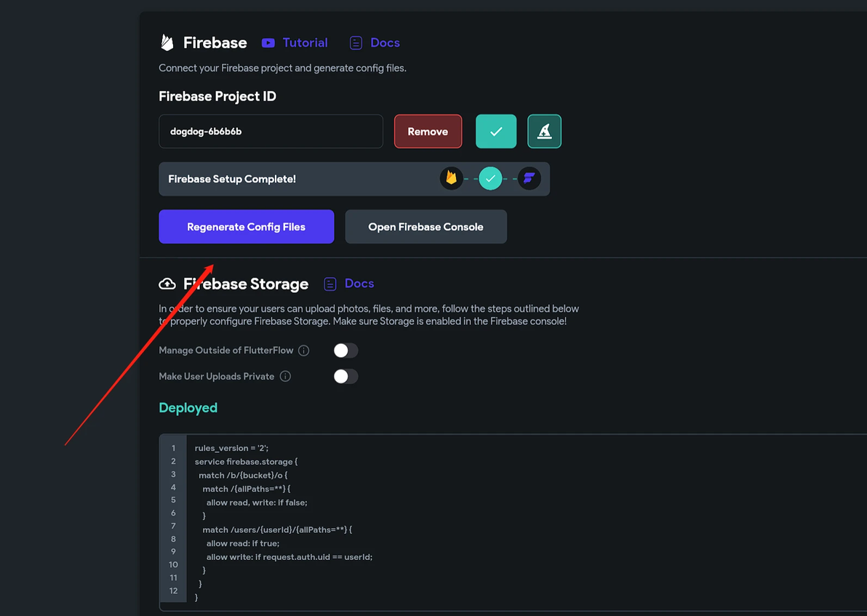The image size is (867, 616).
Task: Click the red Remove button
Action: [428, 132]
